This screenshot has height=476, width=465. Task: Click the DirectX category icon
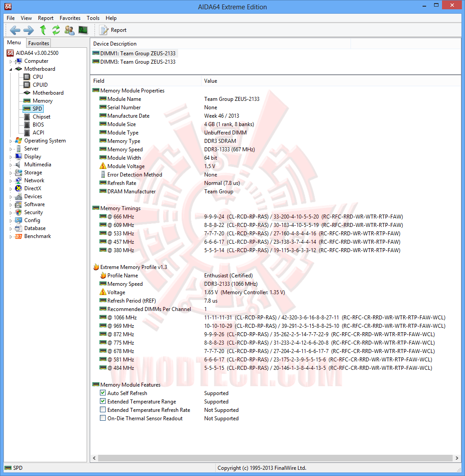click(19, 188)
